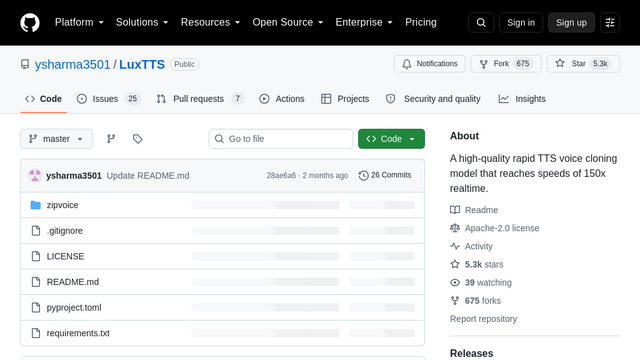Image resolution: width=640 pixels, height=360 pixels.
Task: Fork the LuxTTS repository
Action: pos(506,64)
